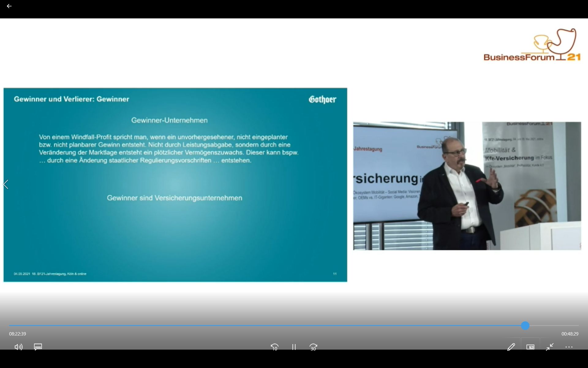
Task: Play the video in mini view
Action: click(x=530, y=347)
